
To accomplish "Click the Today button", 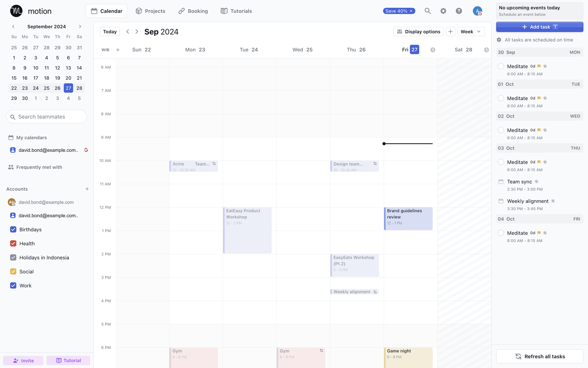I will (110, 32).
